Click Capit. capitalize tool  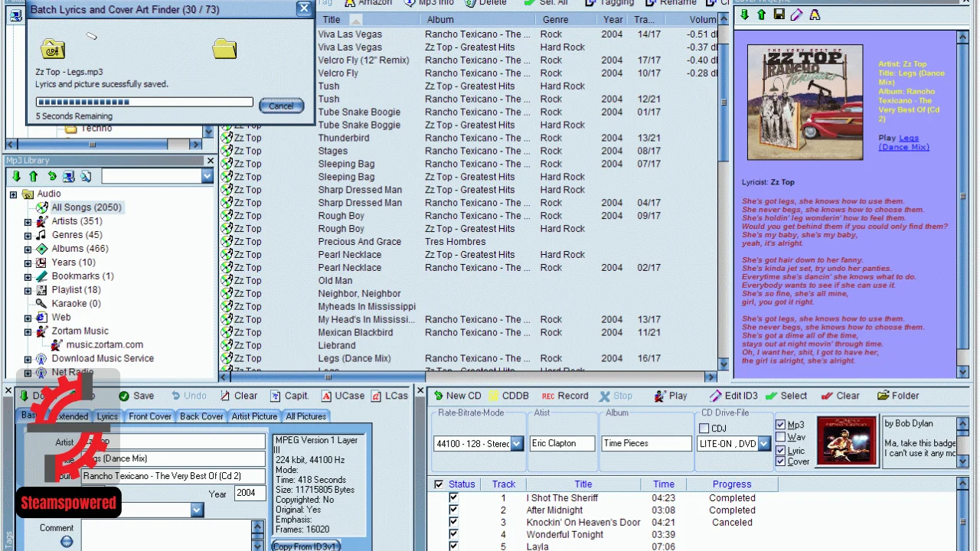point(289,396)
